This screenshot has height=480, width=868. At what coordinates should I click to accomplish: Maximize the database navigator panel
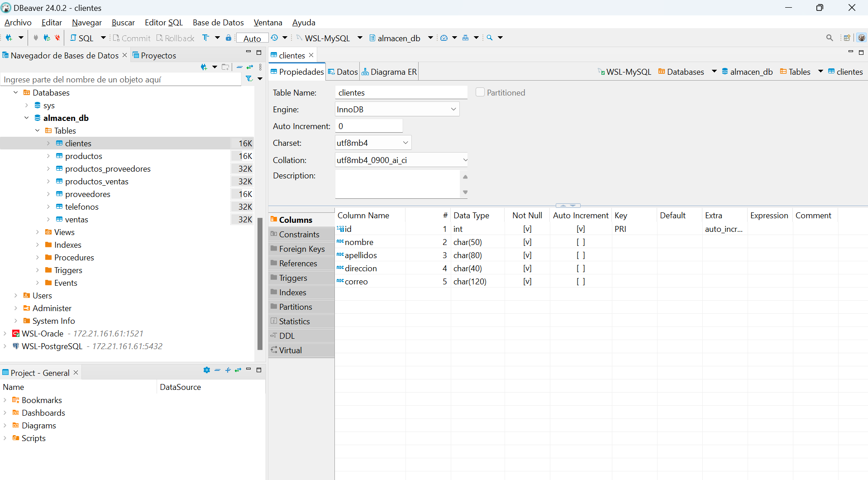point(259,53)
